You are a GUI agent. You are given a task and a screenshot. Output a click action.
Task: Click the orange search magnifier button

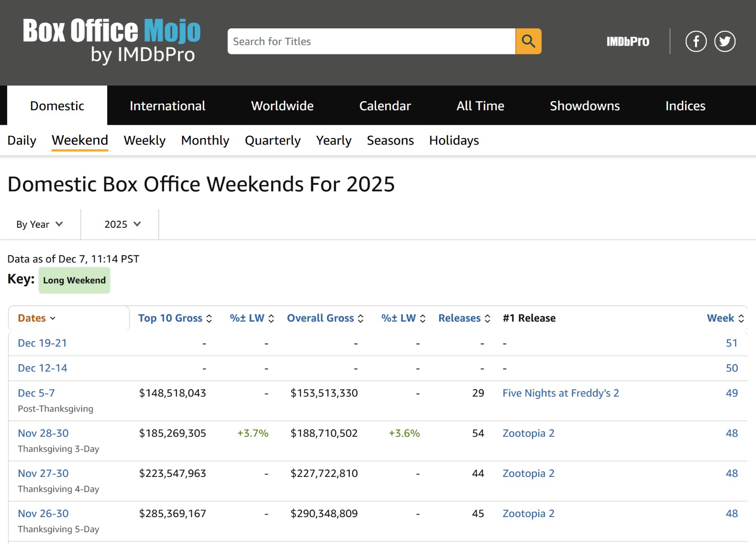click(528, 42)
